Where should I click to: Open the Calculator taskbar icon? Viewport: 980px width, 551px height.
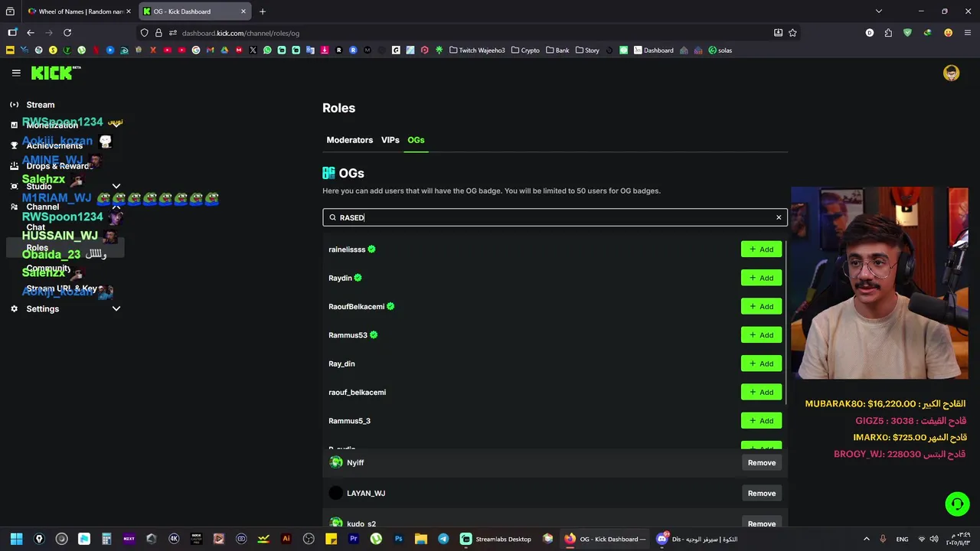(x=106, y=539)
